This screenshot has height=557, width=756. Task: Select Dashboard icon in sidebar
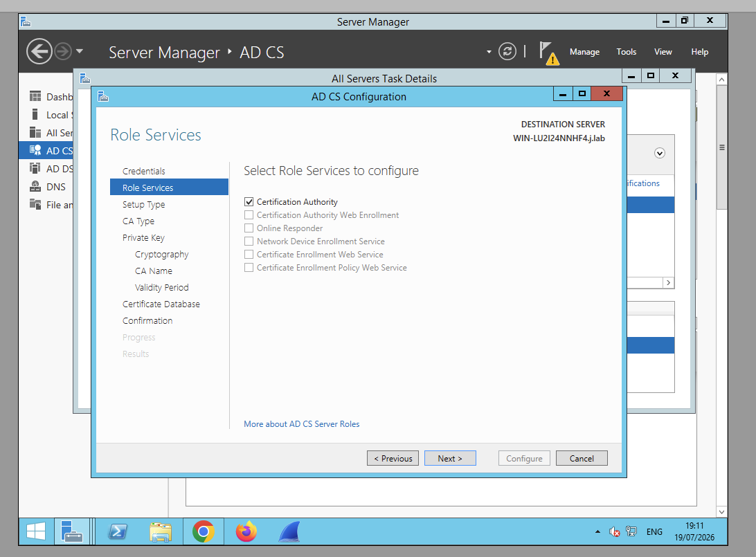point(35,96)
